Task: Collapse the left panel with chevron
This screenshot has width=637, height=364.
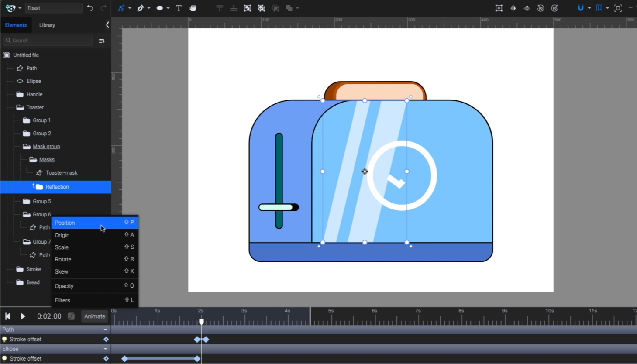Action: point(107,25)
